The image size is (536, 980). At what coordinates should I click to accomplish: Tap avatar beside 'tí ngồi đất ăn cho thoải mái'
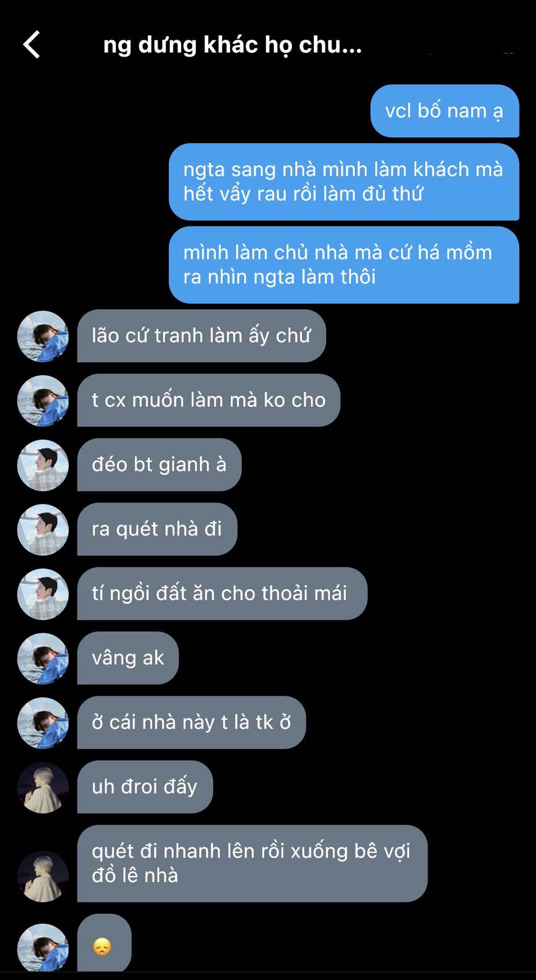[x=43, y=594]
